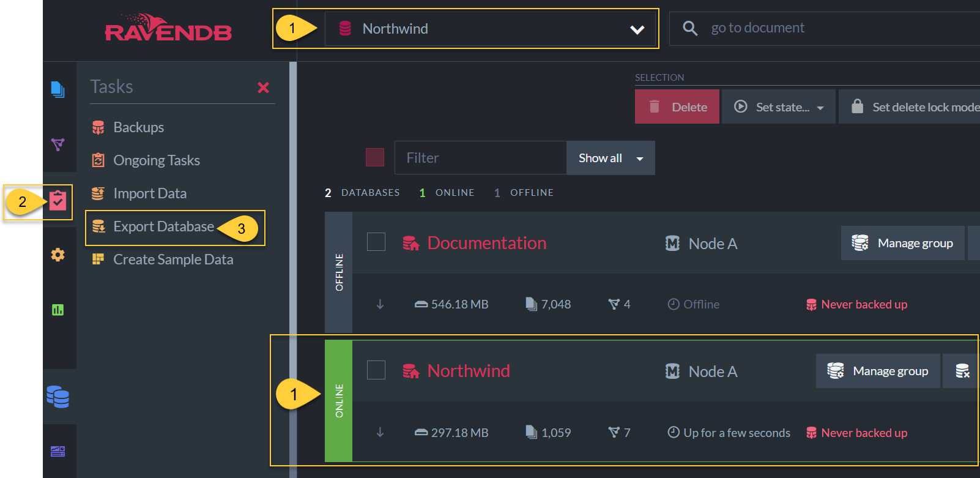Screen dimensions: 980x478
Task: Check the Northwind database checkbox
Action: coord(376,370)
